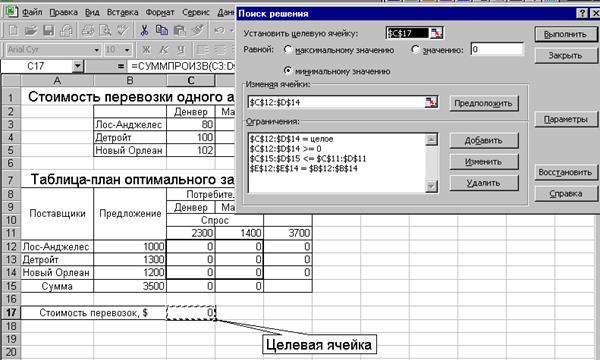
Task: Cut selection with the scissors icon
Action: pyautogui.click(x=144, y=31)
